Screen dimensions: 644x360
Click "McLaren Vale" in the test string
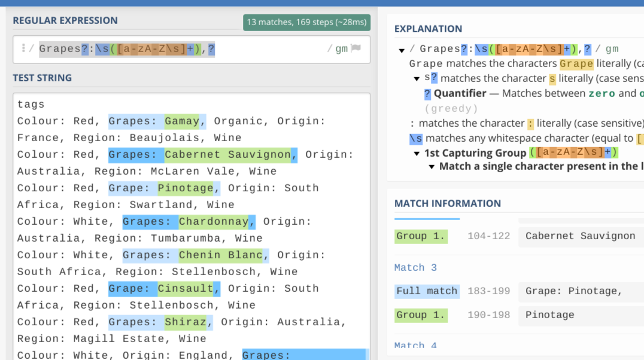pos(192,172)
